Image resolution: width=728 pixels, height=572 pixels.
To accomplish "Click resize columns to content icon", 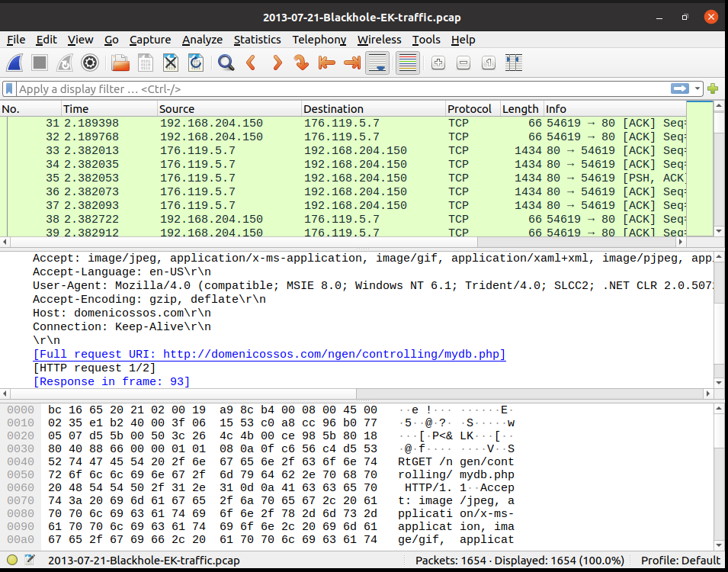I will [x=514, y=63].
